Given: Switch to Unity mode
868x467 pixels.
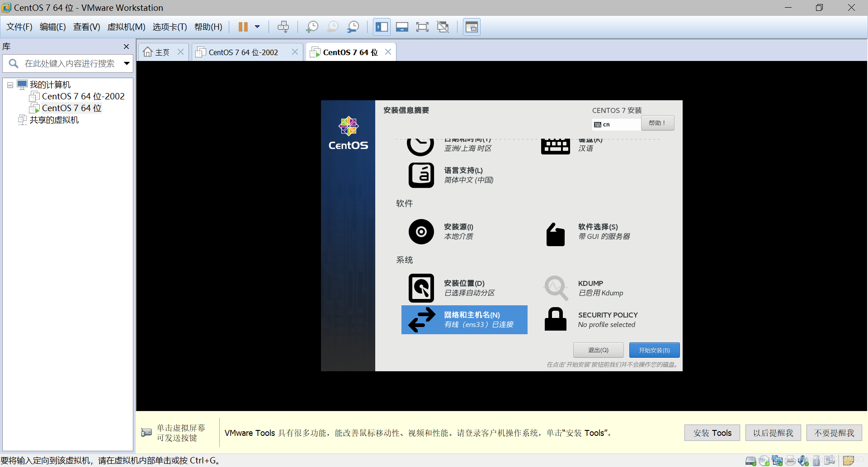Looking at the screenshot, I should (x=443, y=27).
